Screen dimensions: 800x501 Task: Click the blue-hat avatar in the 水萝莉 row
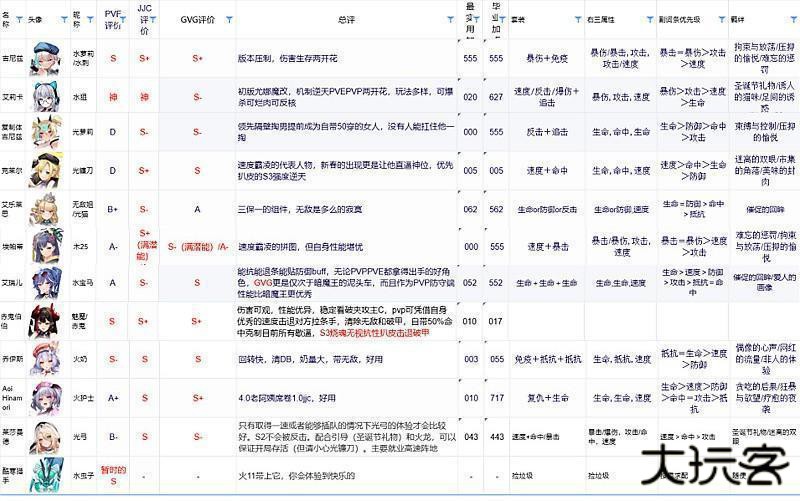click(x=47, y=58)
